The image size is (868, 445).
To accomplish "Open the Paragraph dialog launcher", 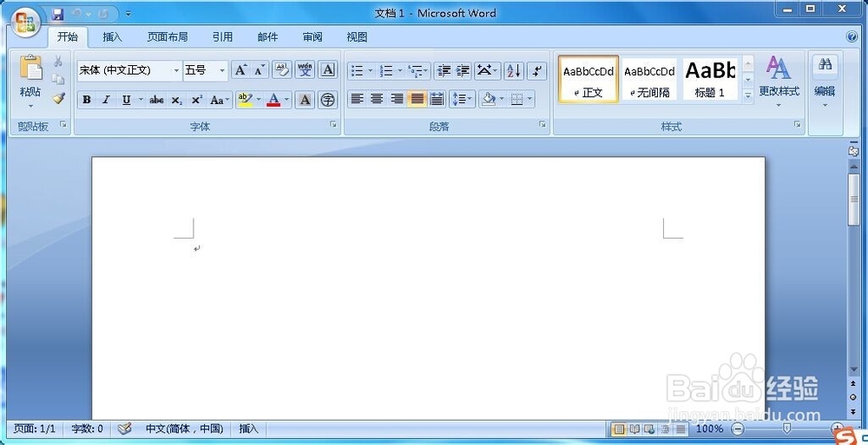I will tap(542, 125).
